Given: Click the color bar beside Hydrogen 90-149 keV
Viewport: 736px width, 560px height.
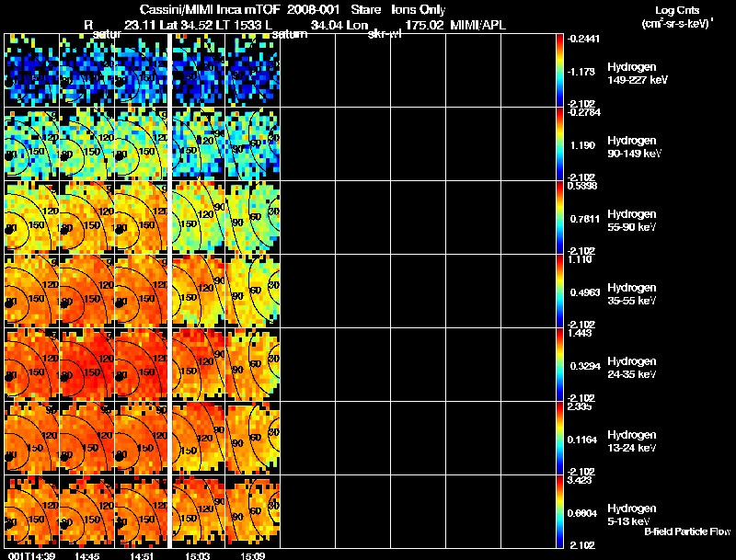Looking at the screenshot, I should [x=559, y=144].
